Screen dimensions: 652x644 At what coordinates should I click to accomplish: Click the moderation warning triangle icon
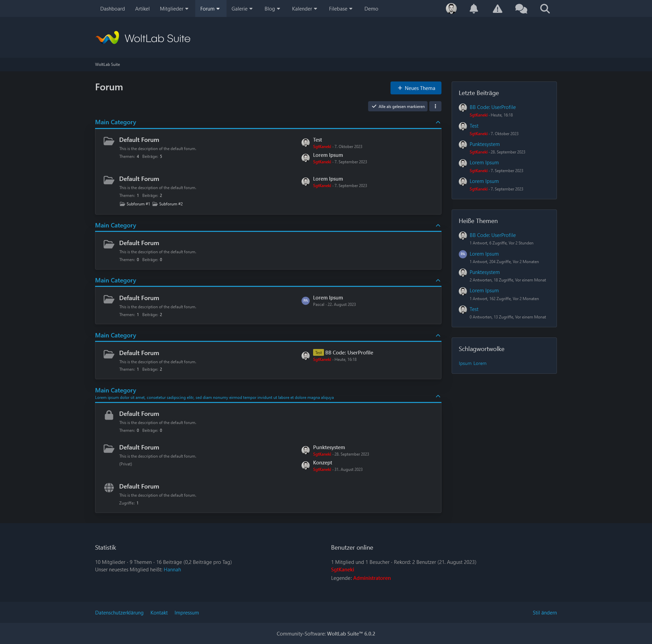click(497, 8)
